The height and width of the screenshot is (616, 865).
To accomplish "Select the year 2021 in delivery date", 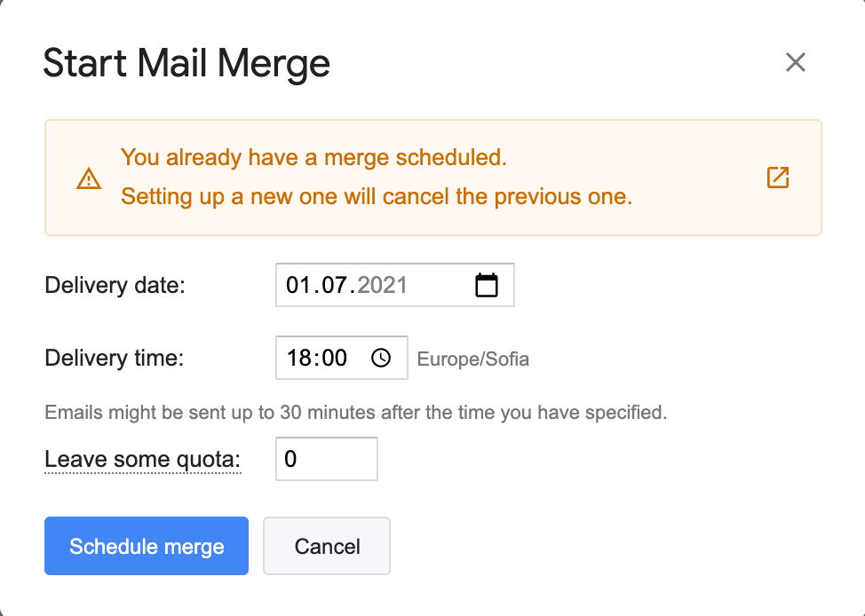I will (x=382, y=285).
